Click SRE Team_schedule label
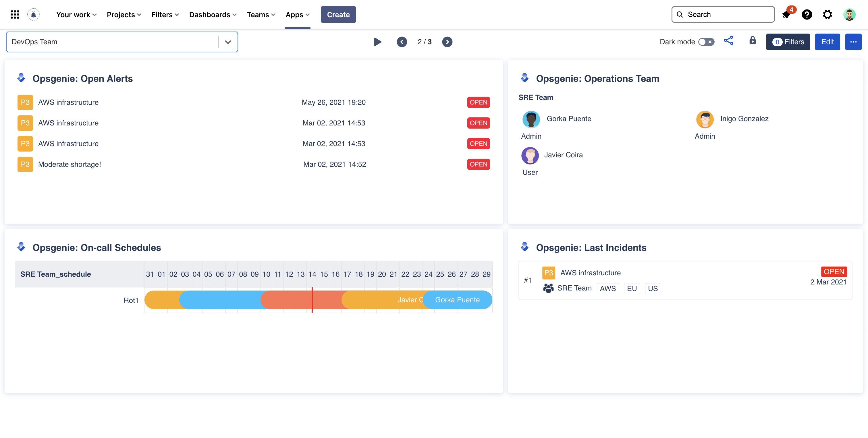Viewport: 868px width, 438px height. point(56,274)
